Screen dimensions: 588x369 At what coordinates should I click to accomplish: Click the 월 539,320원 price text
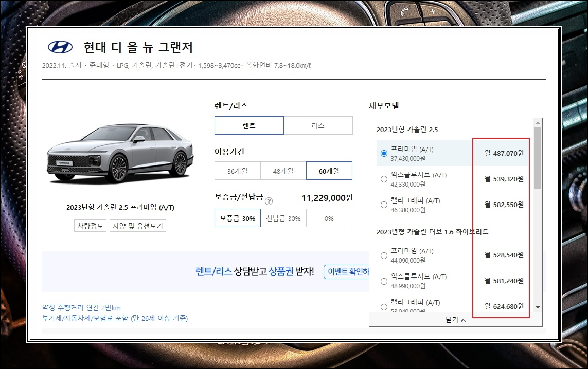tap(504, 179)
